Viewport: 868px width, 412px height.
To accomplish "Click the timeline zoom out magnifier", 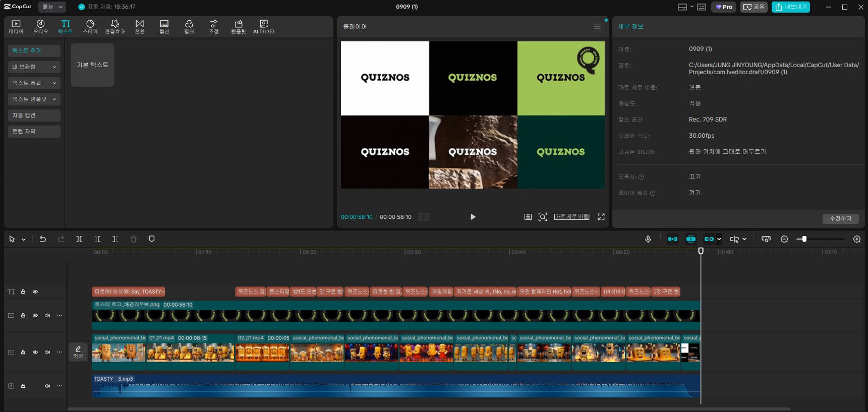I will coord(784,239).
